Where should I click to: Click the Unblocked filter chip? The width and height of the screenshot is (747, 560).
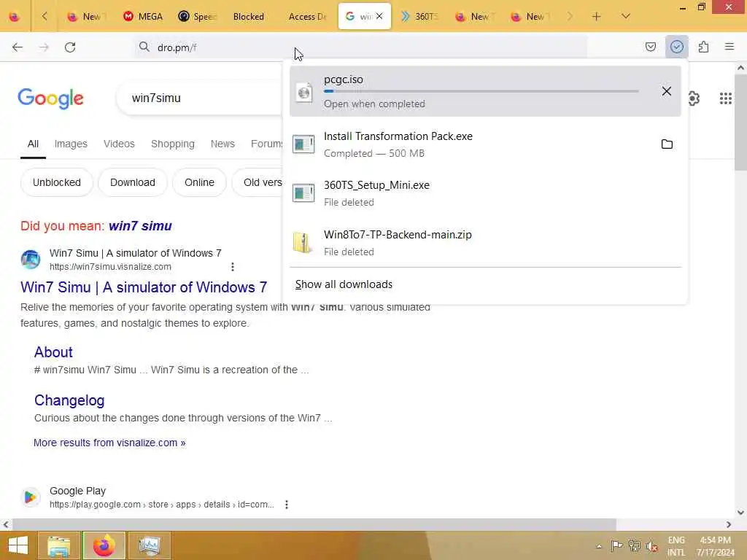[x=57, y=182]
